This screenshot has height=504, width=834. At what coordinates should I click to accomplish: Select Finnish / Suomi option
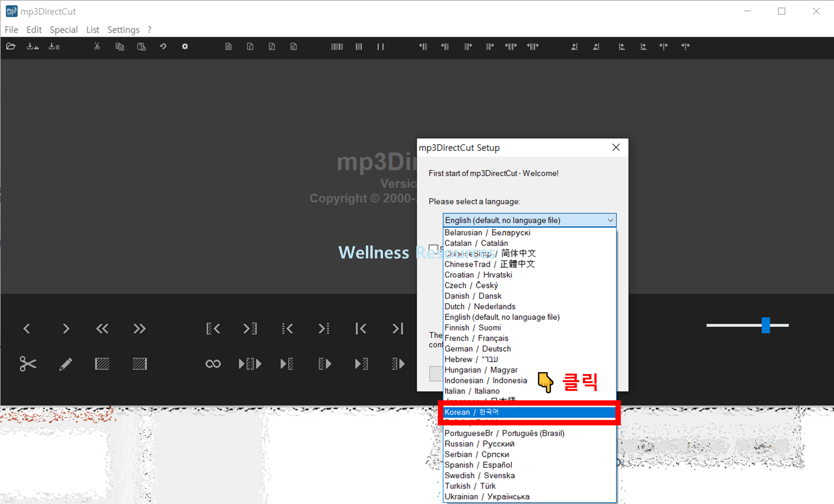click(529, 327)
